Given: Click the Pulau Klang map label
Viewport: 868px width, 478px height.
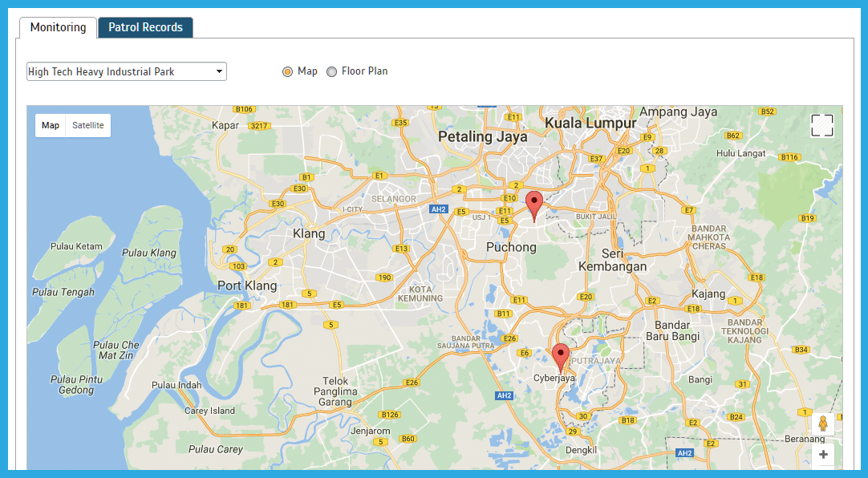Looking at the screenshot, I should tap(149, 253).
